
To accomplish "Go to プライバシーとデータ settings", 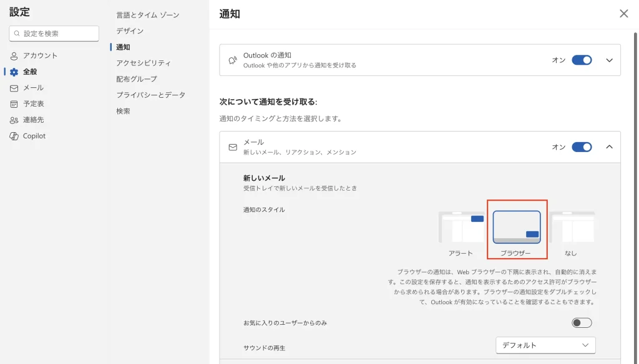I will click(150, 95).
